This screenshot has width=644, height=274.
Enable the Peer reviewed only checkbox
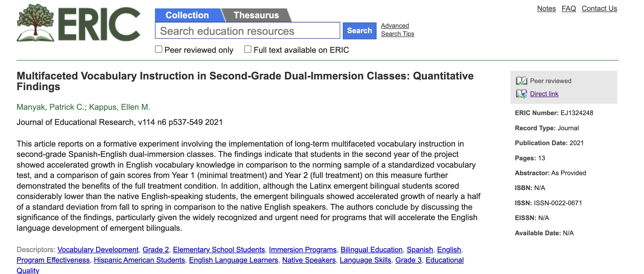pyautogui.click(x=159, y=49)
